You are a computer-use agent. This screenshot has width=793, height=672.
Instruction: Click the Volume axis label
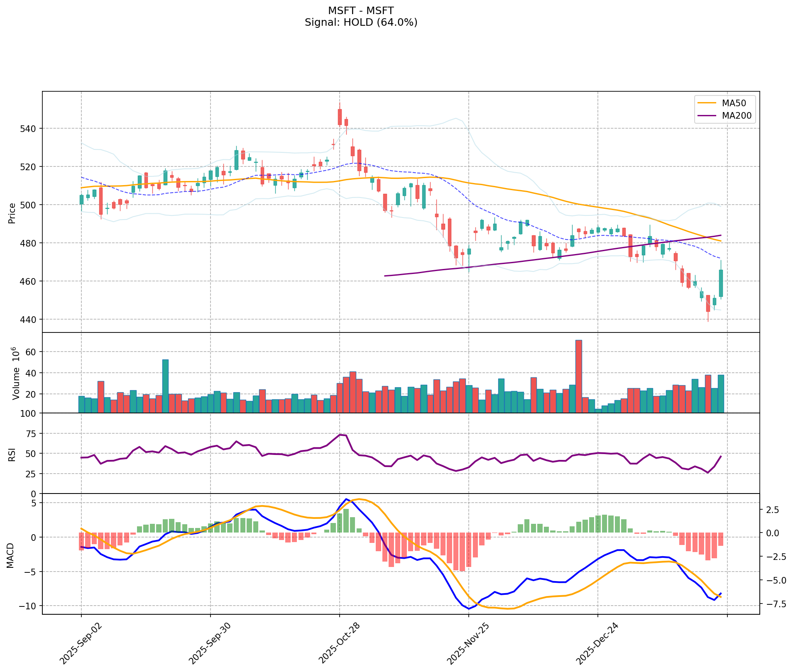click(x=16, y=373)
